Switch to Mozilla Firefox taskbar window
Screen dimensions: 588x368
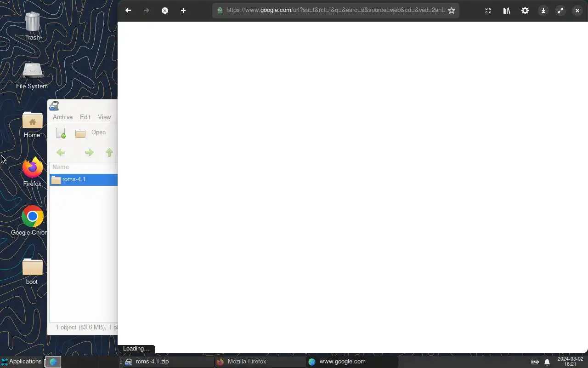point(260,362)
